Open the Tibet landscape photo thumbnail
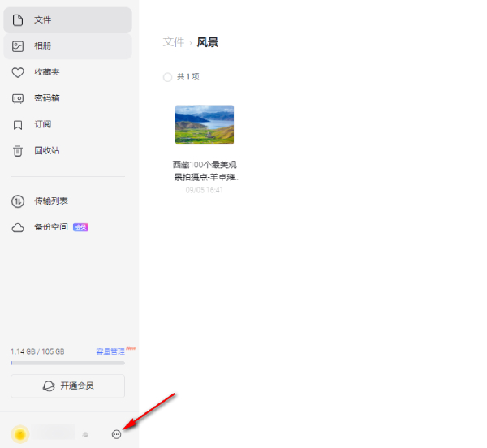The image size is (487, 448). click(x=205, y=124)
